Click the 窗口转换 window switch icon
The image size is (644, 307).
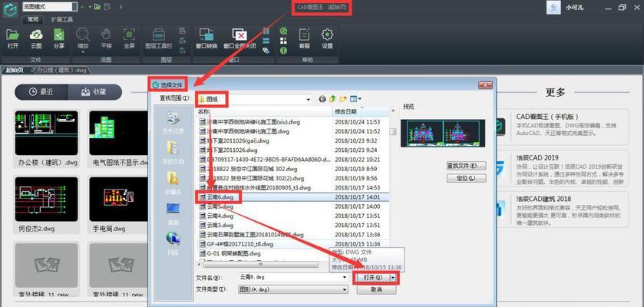pos(206,35)
